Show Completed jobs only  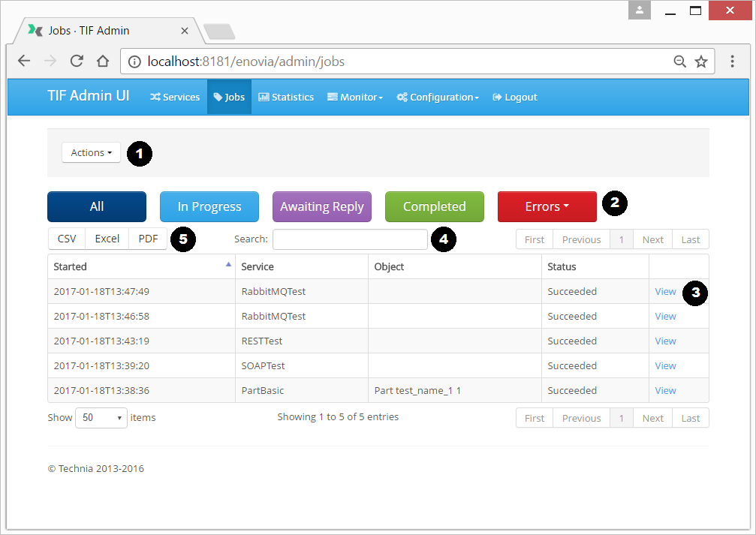coord(434,206)
